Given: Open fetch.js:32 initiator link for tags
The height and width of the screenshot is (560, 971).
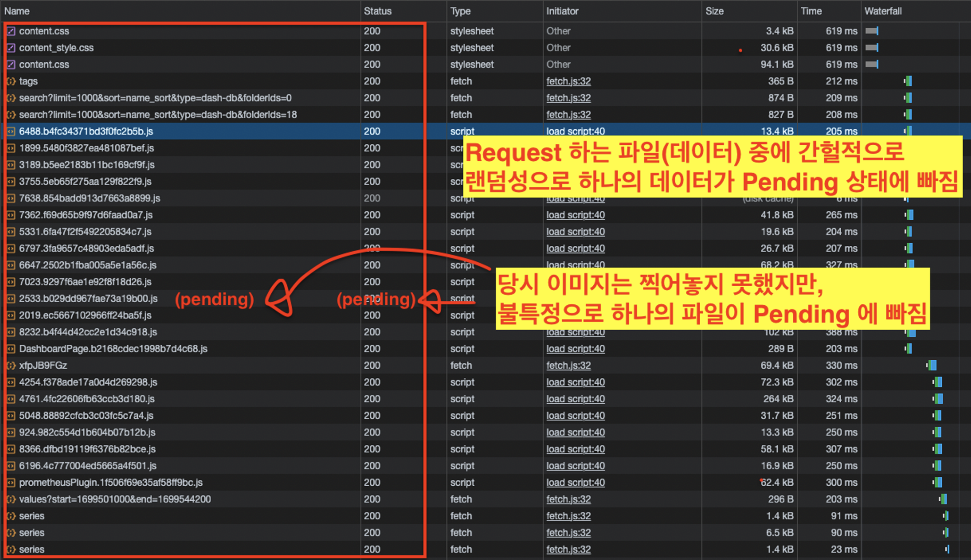Looking at the screenshot, I should [x=568, y=81].
